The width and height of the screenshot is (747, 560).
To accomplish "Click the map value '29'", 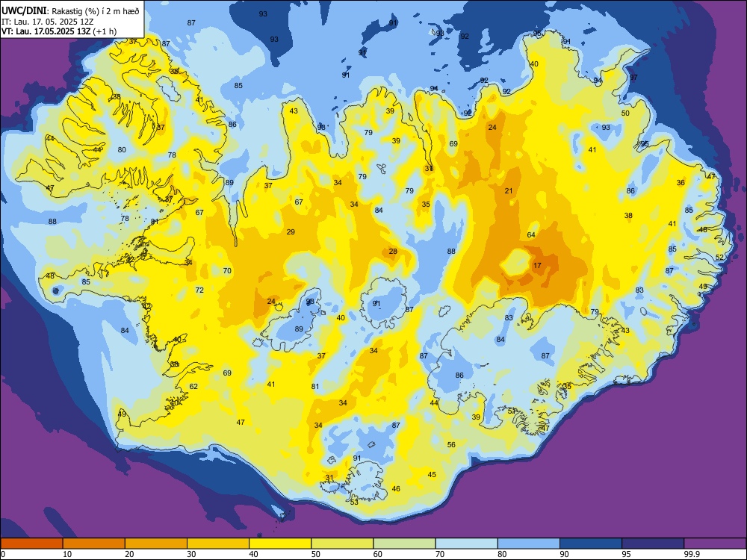I will coord(291,232).
